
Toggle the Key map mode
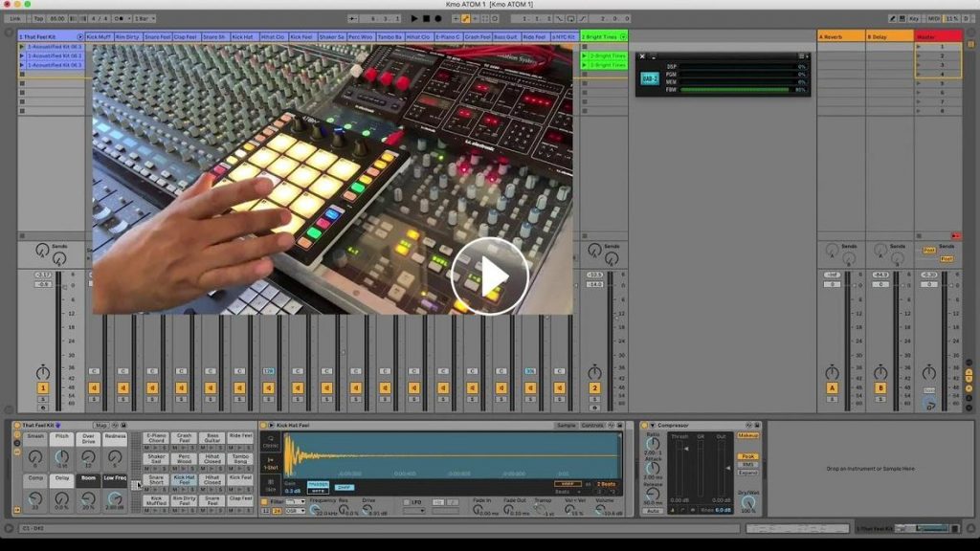[x=914, y=19]
